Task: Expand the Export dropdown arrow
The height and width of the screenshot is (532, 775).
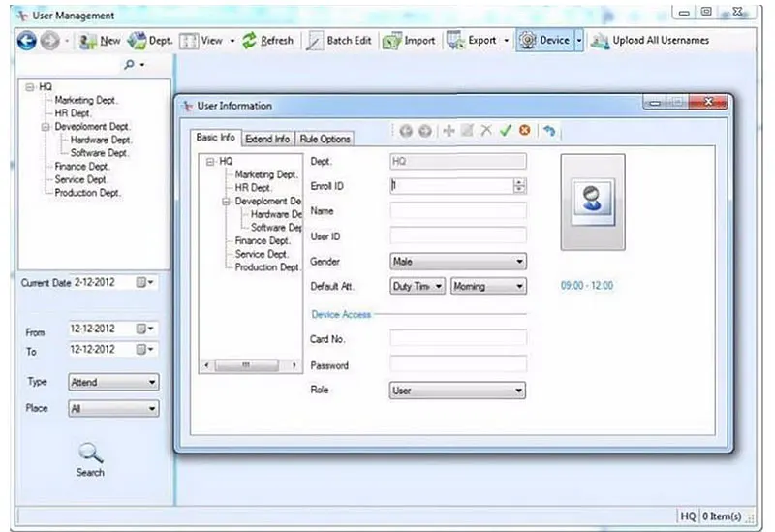Action: tap(506, 41)
